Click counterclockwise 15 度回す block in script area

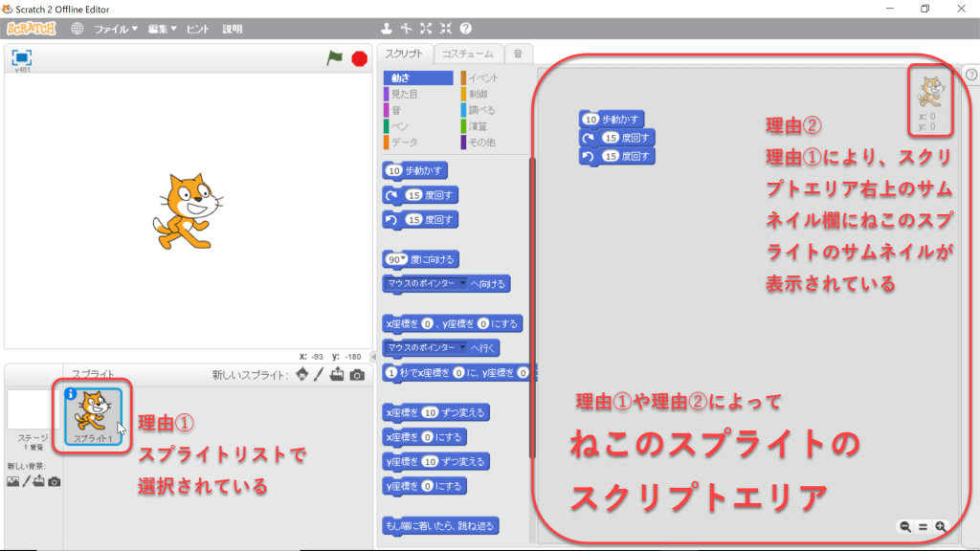617,156
